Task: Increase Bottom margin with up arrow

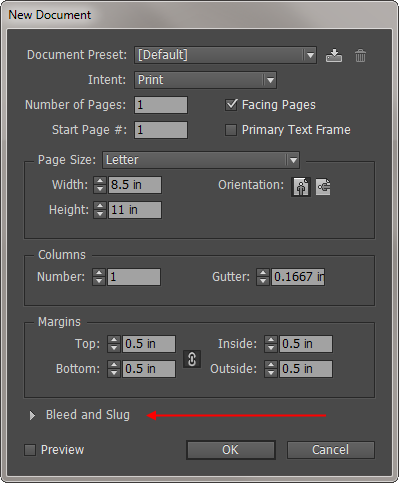Action: pyautogui.click(x=114, y=365)
